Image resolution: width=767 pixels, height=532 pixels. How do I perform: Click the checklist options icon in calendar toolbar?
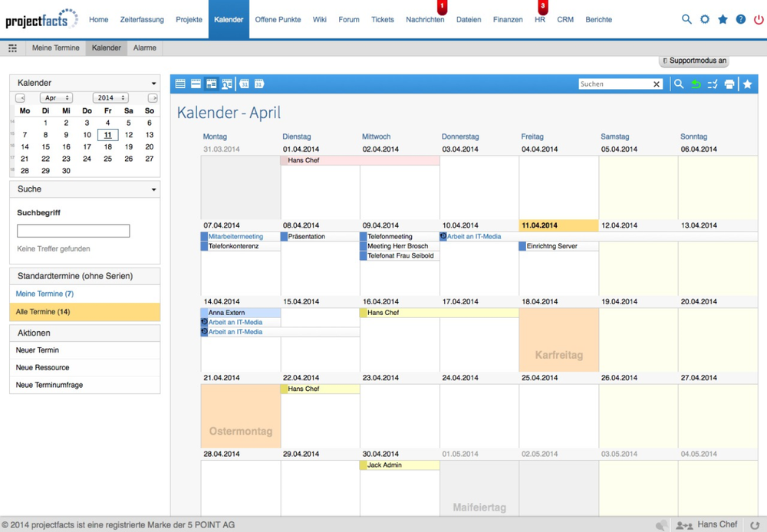point(713,84)
